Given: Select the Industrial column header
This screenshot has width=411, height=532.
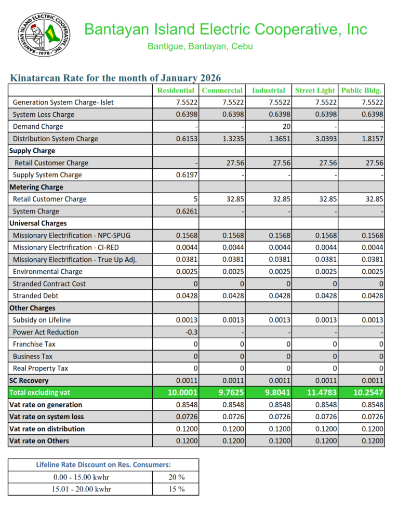Looking at the screenshot, I should click(x=268, y=90).
